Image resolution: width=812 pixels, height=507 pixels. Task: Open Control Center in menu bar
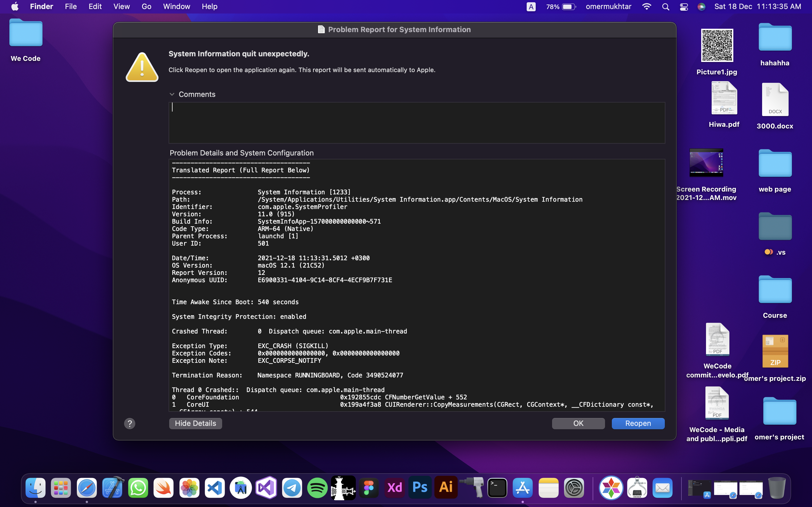pos(683,7)
